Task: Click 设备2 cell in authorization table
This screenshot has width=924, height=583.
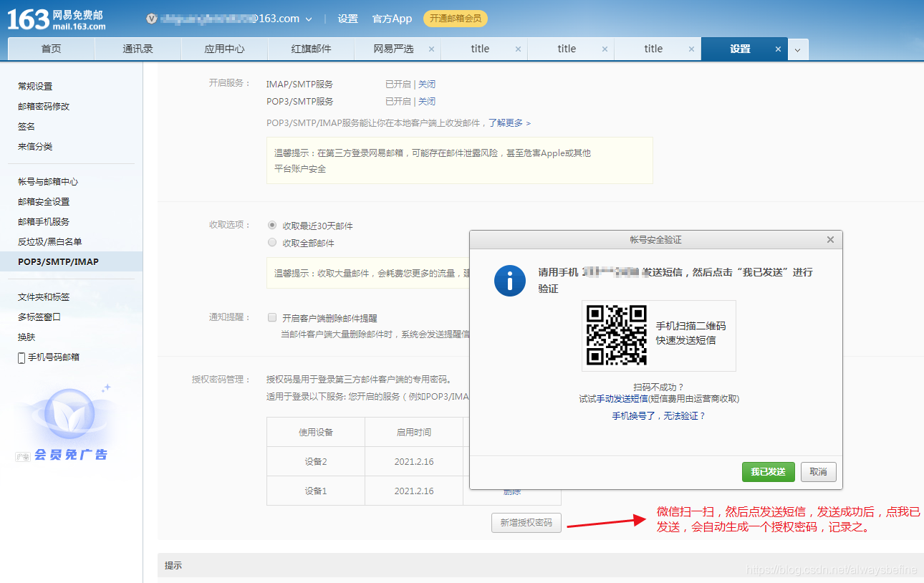Action: tap(316, 461)
